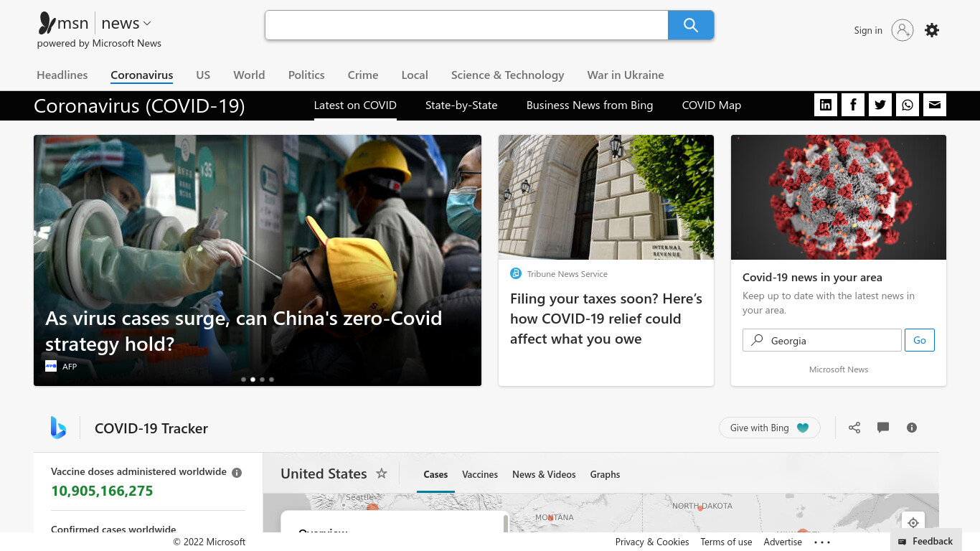
Task: Open China zero-Covid strategy headline
Action: 244,331
